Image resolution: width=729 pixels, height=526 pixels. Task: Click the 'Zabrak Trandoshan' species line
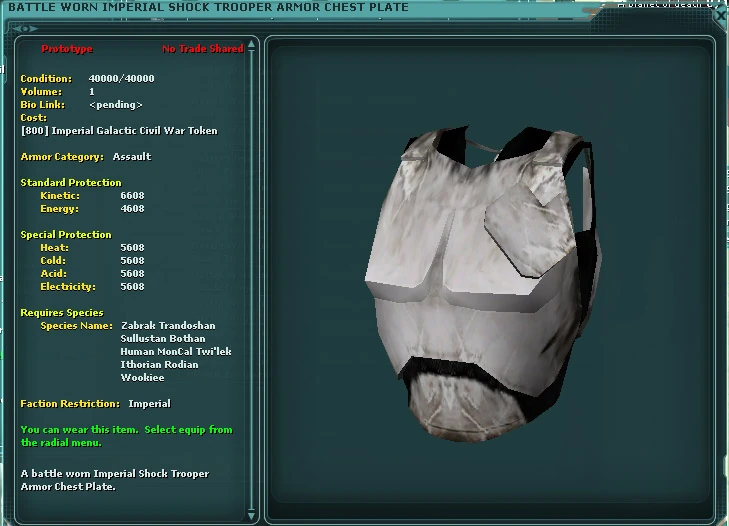pos(168,326)
